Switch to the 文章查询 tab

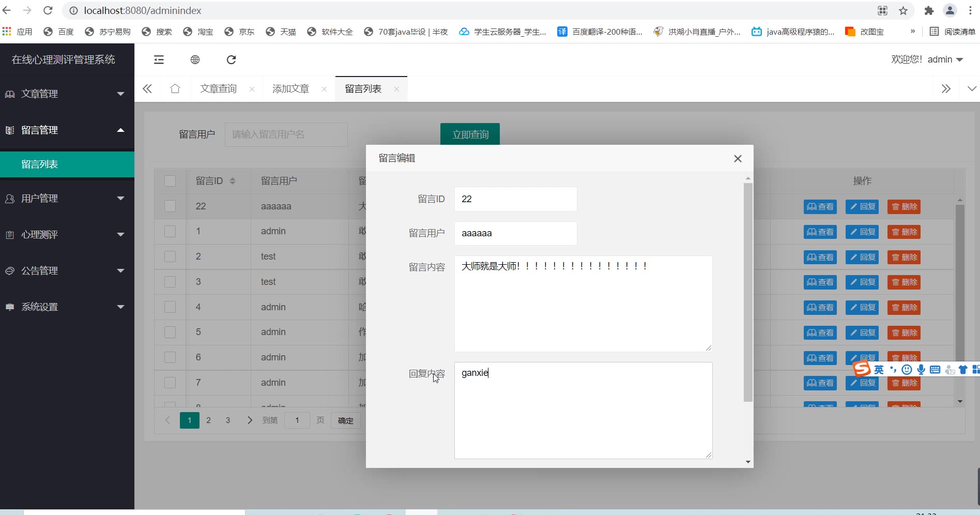[x=218, y=89]
